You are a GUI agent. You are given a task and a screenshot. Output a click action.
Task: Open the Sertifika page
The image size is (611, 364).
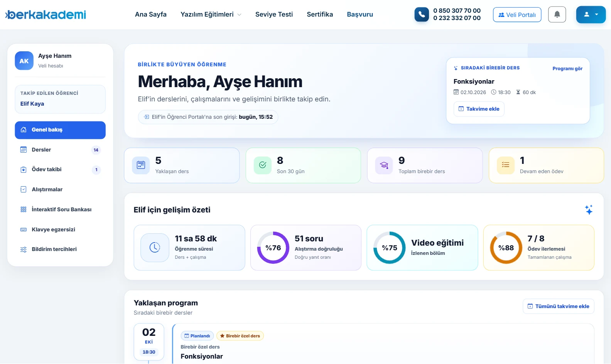pyautogui.click(x=320, y=14)
